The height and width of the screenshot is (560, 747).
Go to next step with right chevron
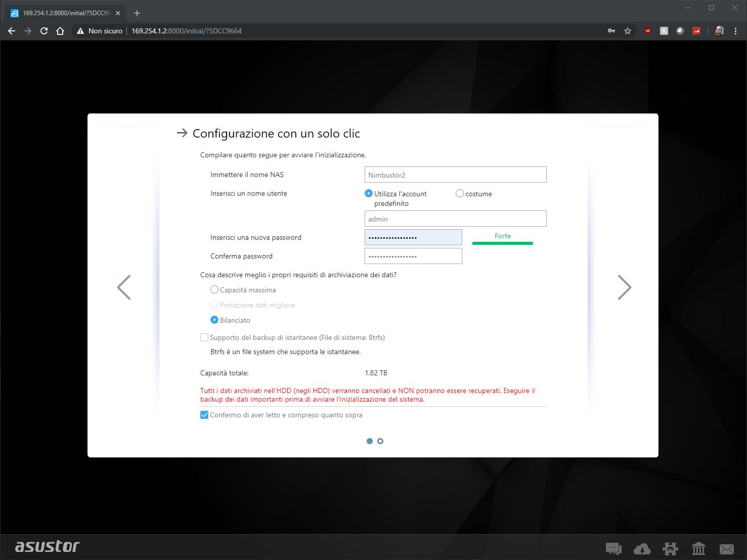625,287
